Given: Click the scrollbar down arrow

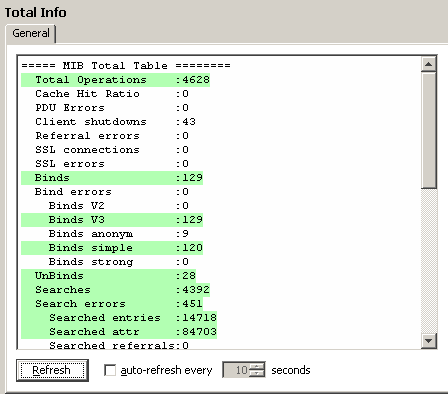Looking at the screenshot, I should click(429, 341).
